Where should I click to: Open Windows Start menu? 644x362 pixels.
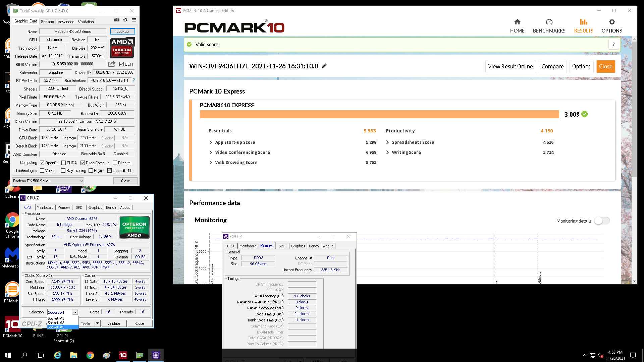8,355
